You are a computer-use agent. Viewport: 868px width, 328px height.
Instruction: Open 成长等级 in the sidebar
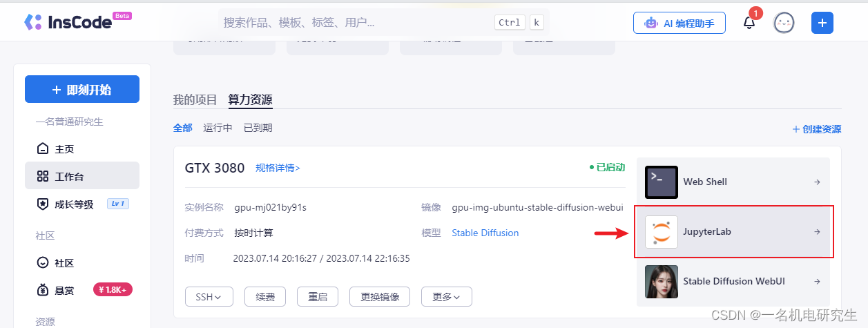(x=82, y=204)
